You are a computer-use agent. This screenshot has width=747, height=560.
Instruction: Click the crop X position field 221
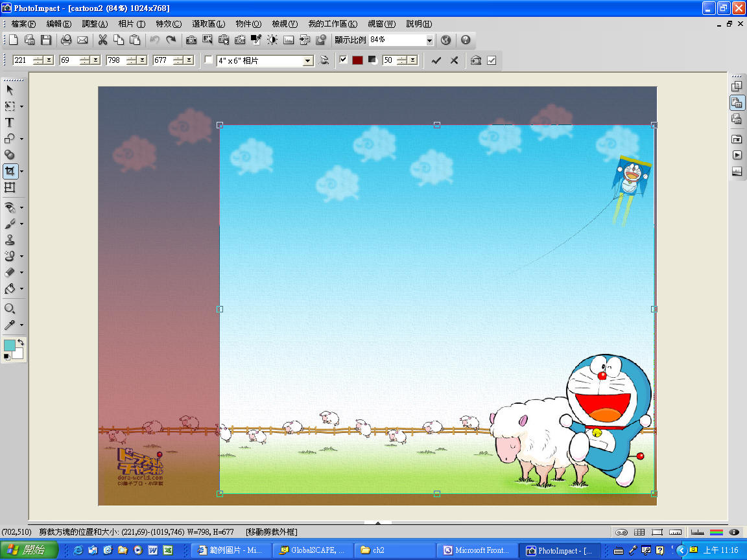tap(23, 60)
